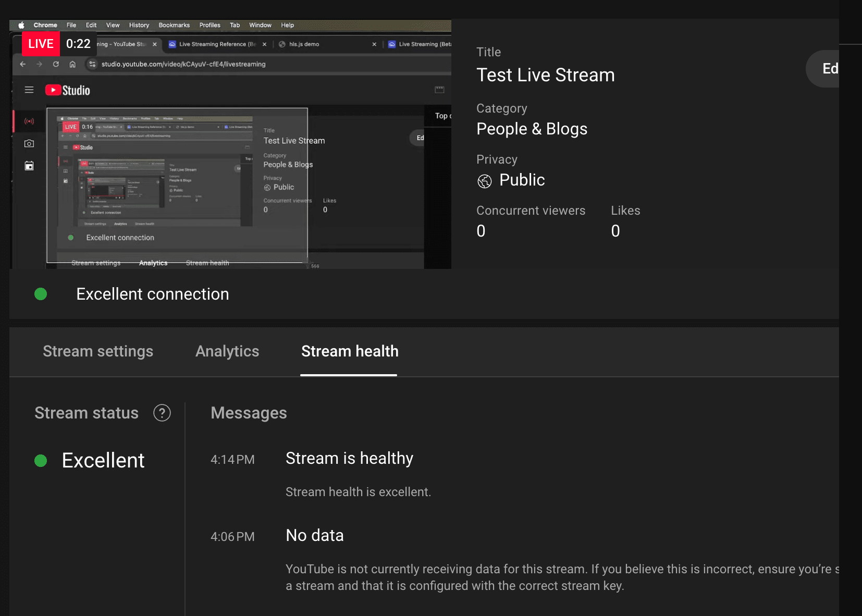Click the large "Likes" label
This screenshot has width=862, height=616.
tap(625, 211)
